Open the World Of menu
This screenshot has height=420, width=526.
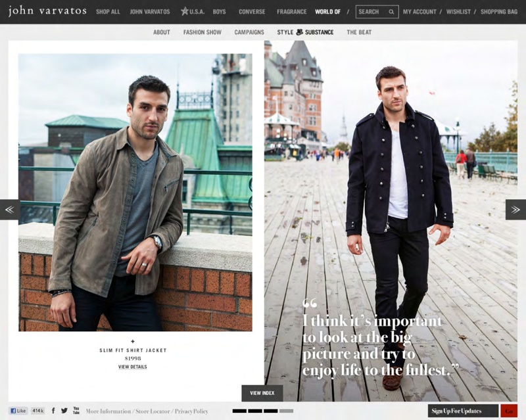tap(327, 12)
